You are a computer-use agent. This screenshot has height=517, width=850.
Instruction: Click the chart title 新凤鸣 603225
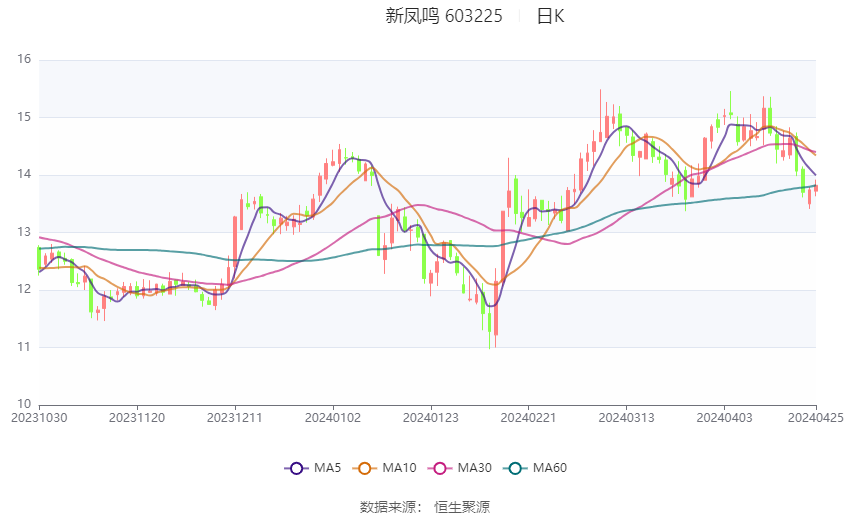click(x=444, y=16)
